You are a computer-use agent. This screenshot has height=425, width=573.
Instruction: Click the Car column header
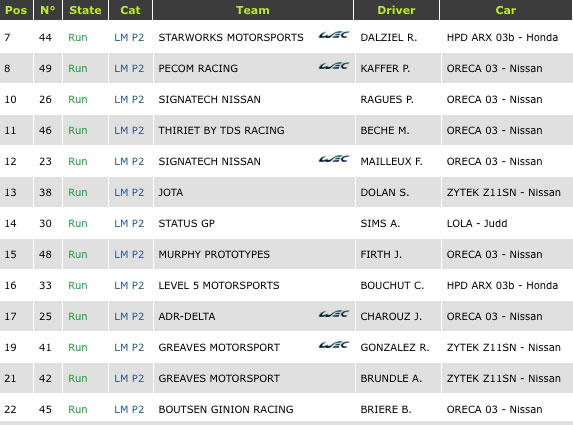pos(506,10)
